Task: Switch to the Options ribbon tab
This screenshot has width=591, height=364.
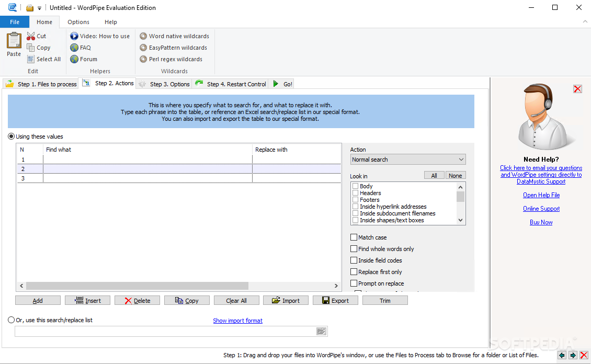Action: click(78, 22)
